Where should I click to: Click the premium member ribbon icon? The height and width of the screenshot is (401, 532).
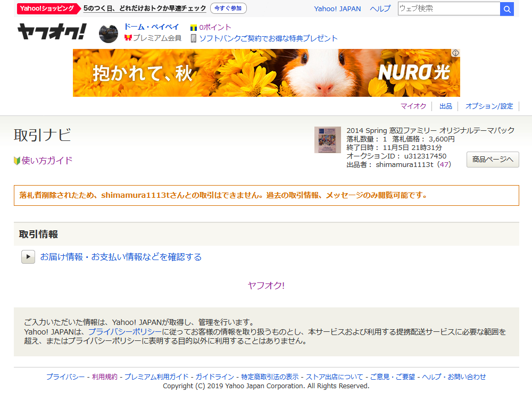[128, 38]
